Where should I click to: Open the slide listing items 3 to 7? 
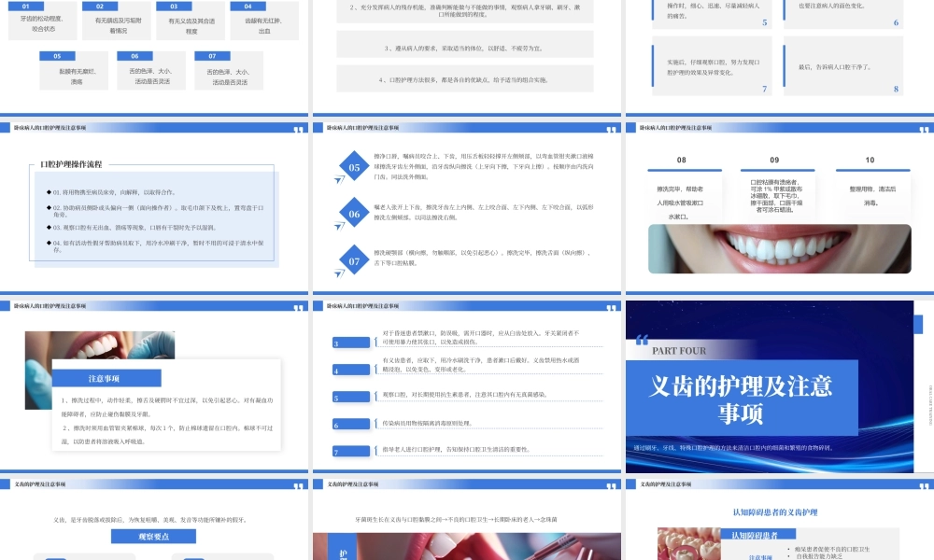click(466, 385)
